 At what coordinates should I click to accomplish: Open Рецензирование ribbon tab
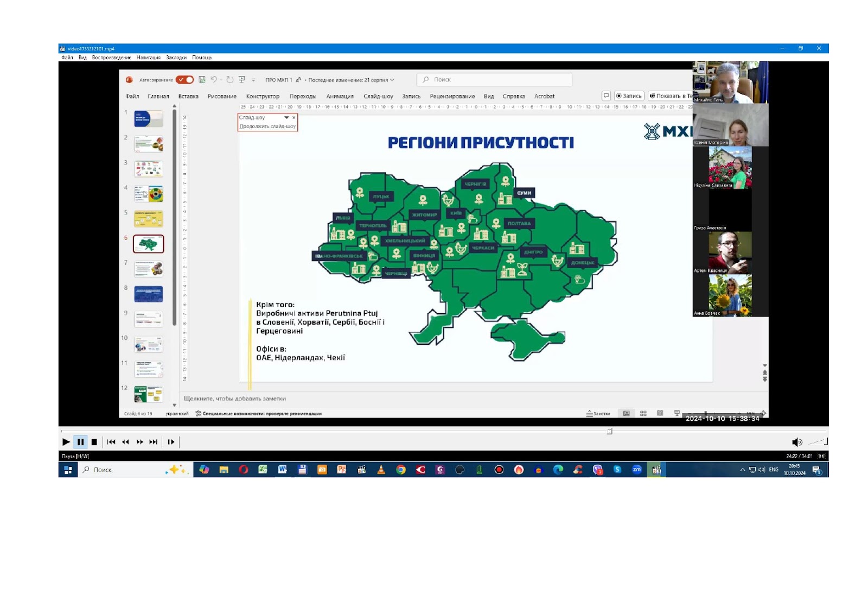(x=452, y=96)
